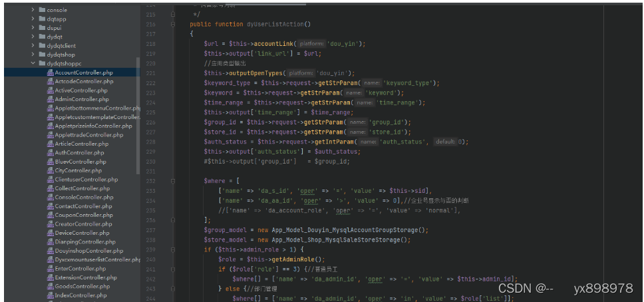Open DyxcxmountuserlistController.php in project tree
Viewport: 644px width, 302px height.
coord(98,259)
